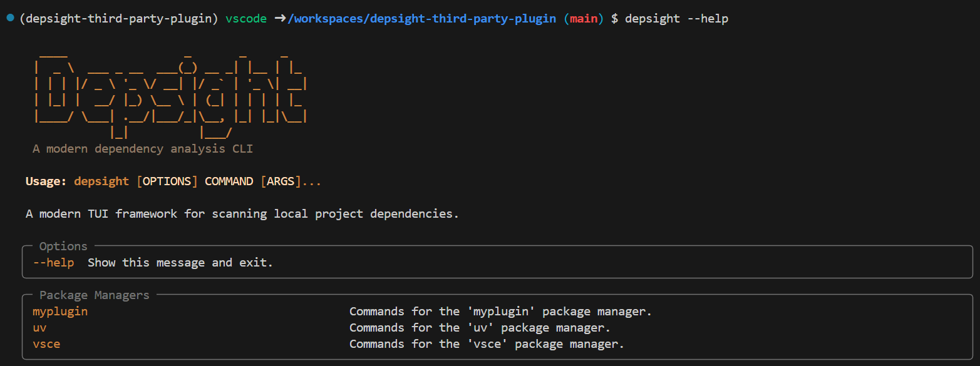This screenshot has height=366, width=980.
Task: Toggle the --help option entry
Action: tap(53, 262)
